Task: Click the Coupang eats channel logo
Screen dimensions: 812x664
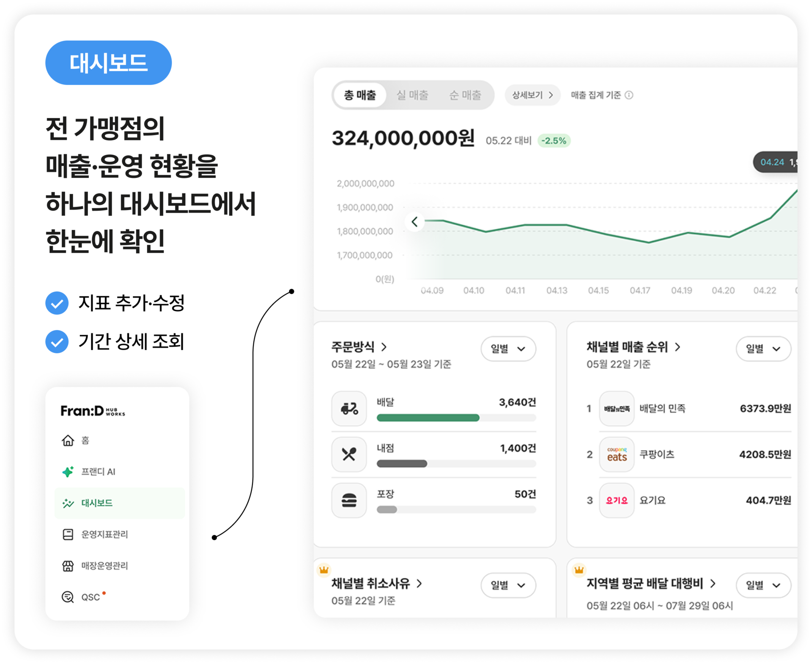Action: [617, 454]
